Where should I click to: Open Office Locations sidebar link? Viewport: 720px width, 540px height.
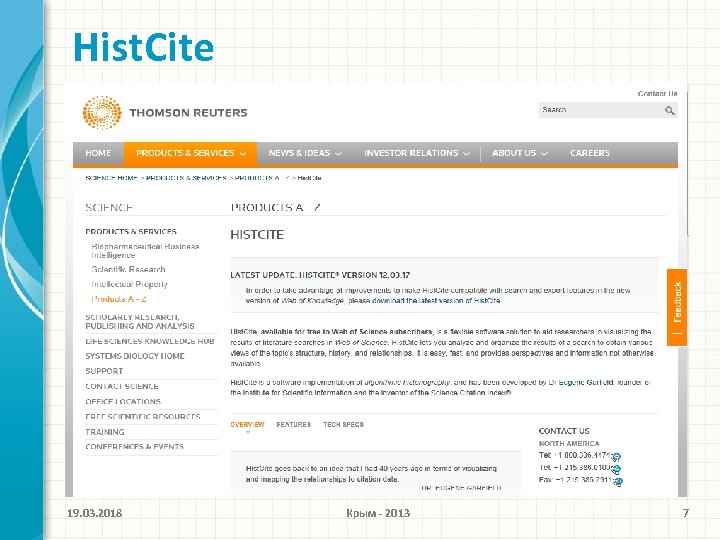coord(123,401)
